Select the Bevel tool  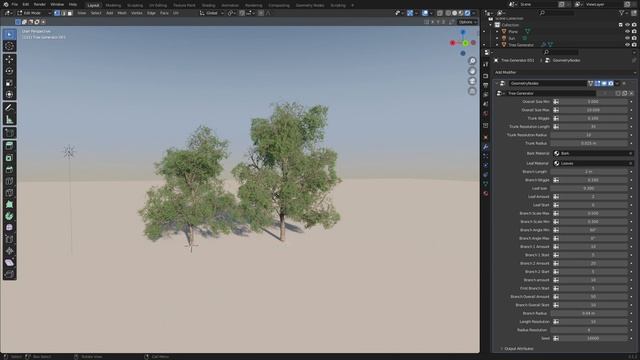pyautogui.click(x=9, y=169)
